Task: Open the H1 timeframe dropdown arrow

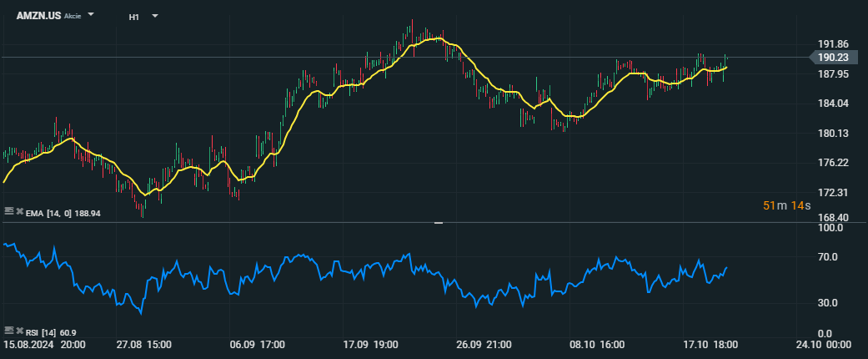Action: [155, 16]
